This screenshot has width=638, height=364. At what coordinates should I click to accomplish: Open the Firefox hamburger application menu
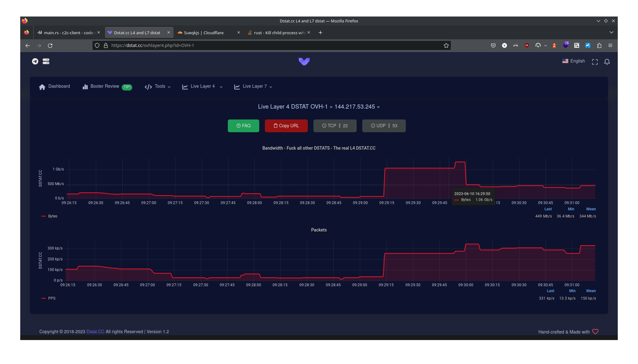[610, 45]
